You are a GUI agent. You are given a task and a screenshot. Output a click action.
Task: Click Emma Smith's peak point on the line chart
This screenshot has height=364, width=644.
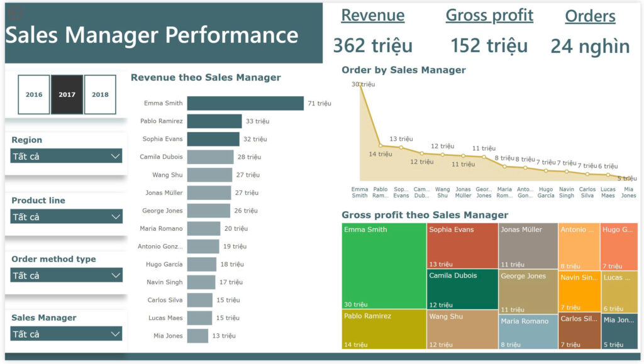(360, 86)
